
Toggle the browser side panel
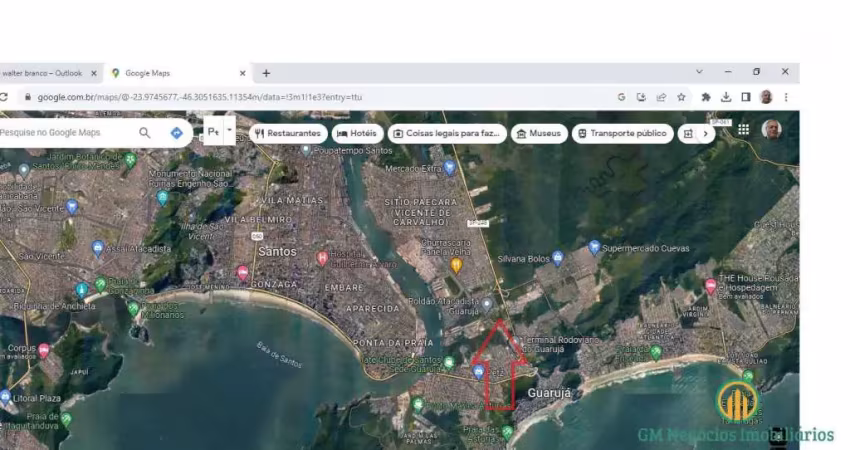coord(746,97)
